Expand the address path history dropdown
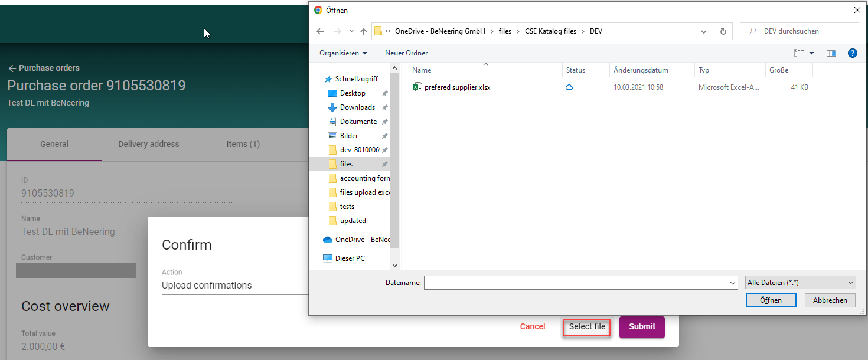Viewport: 868px width, 360px height. point(703,31)
